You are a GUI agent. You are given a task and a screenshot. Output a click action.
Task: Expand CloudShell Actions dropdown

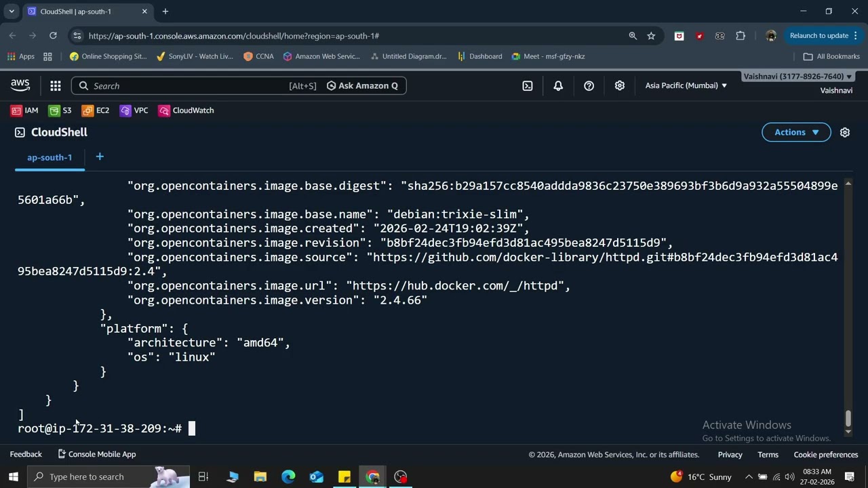point(796,132)
